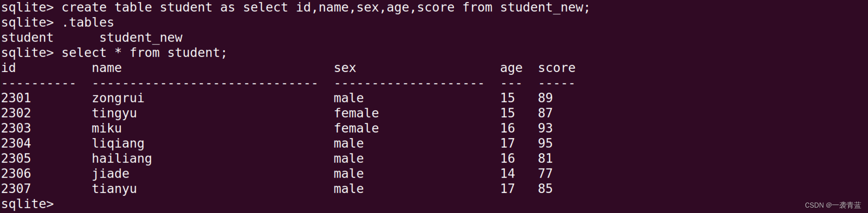This screenshot has height=213, width=868.
Task: Select the id 2304 cell
Action: tap(16, 144)
